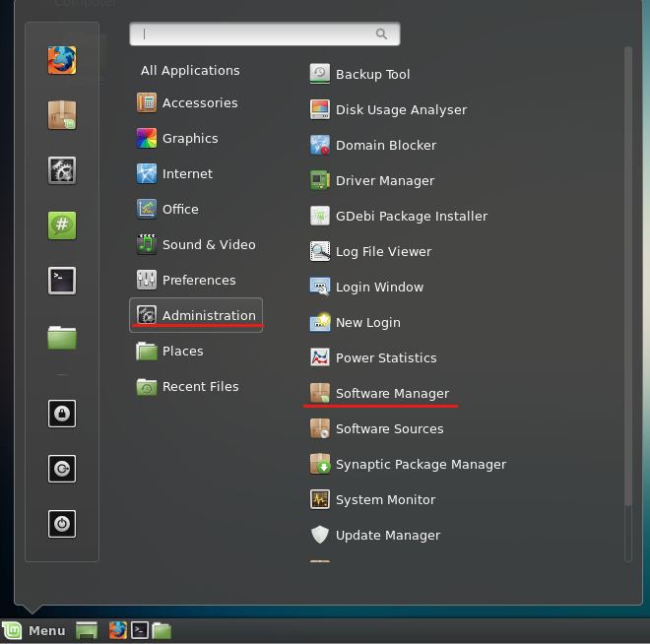
Task: Click the Domain Blocker icon
Action: [320, 145]
